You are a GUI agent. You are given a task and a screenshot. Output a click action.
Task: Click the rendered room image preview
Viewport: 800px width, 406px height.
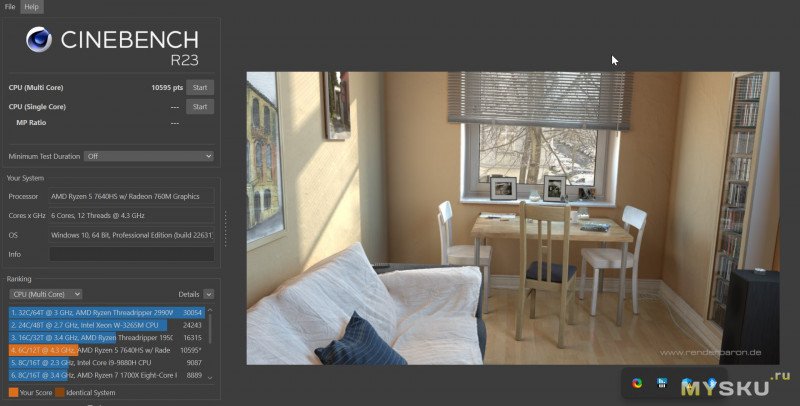pos(513,218)
